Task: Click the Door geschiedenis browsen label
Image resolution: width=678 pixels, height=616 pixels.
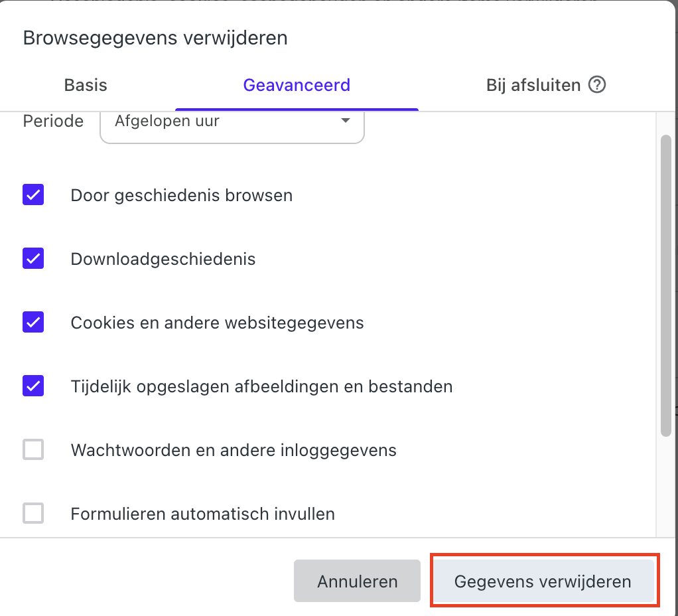Action: tap(181, 194)
